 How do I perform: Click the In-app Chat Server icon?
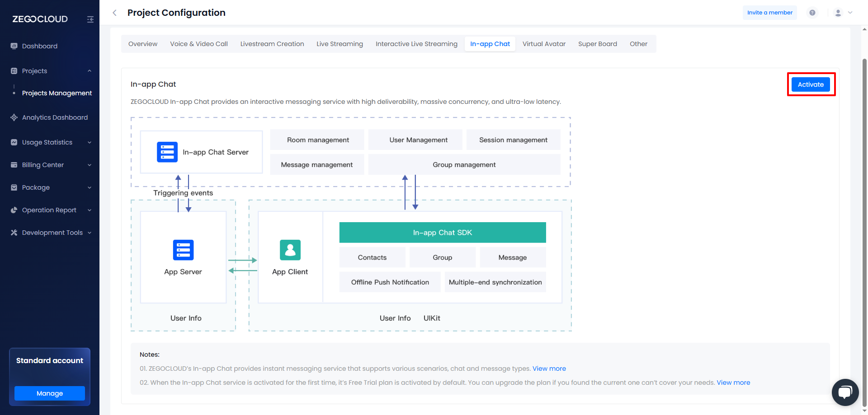click(x=167, y=152)
